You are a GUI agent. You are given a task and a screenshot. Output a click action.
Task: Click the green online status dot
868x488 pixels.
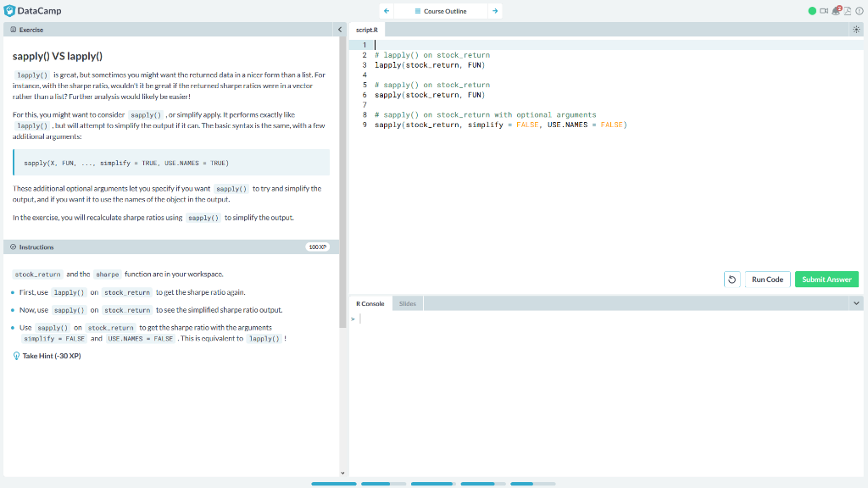[x=811, y=10]
